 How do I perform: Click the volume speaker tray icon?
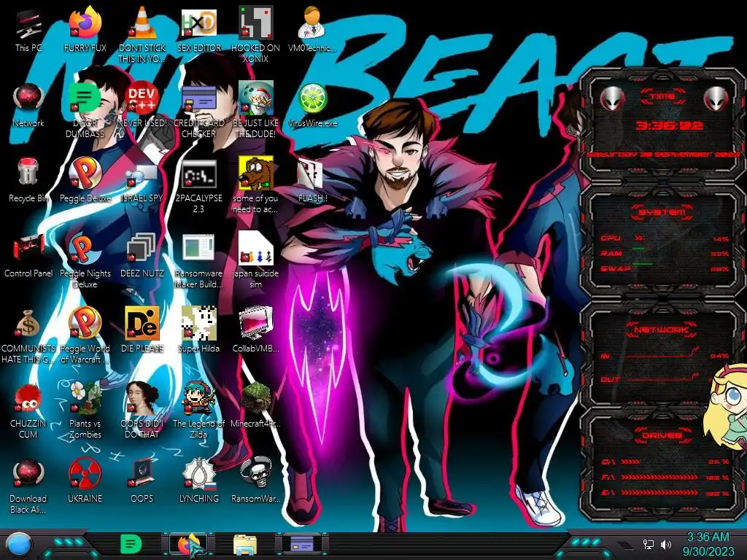point(666,544)
